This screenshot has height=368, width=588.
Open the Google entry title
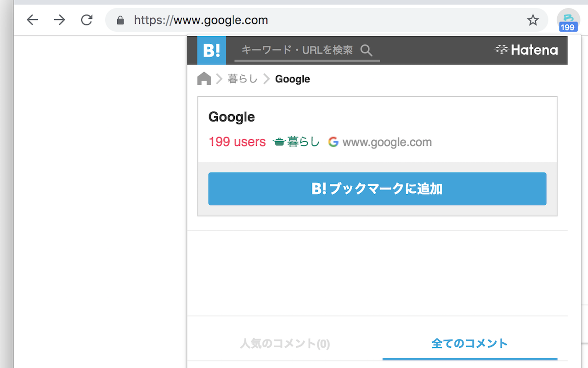point(232,117)
